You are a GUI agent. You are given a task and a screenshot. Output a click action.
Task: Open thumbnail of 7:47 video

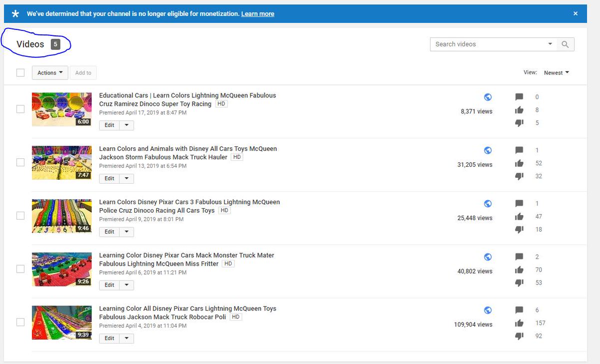(x=62, y=162)
